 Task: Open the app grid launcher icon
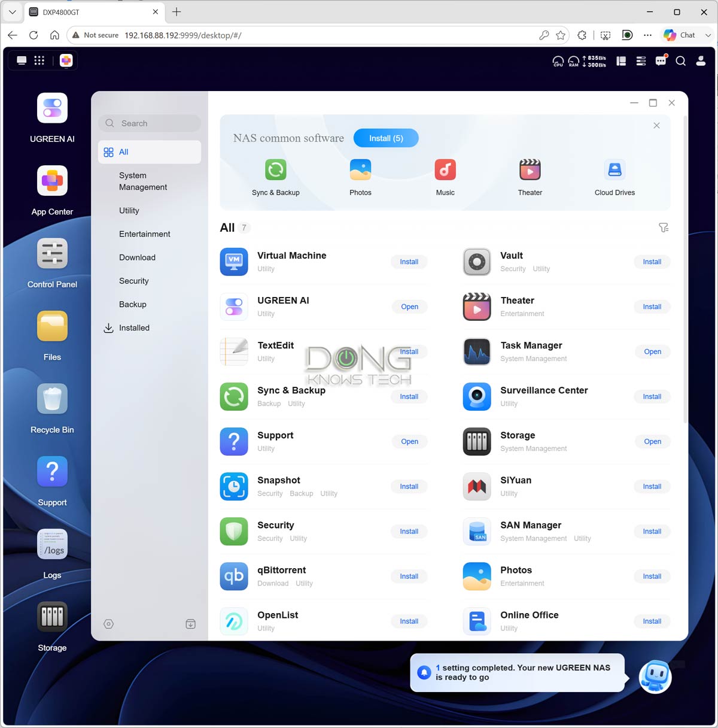pyautogui.click(x=39, y=60)
